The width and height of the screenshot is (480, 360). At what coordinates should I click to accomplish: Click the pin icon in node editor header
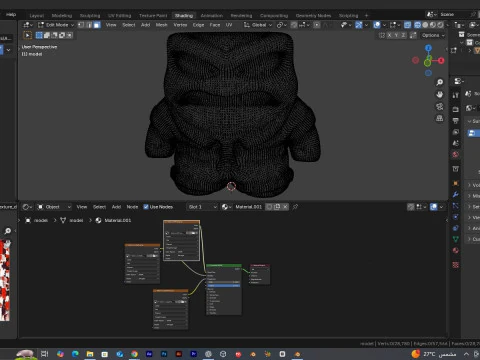(x=295, y=207)
